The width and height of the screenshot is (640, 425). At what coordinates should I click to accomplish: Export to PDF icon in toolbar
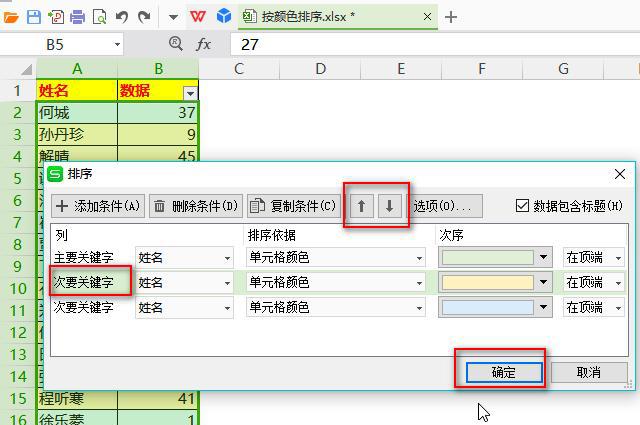click(x=56, y=17)
